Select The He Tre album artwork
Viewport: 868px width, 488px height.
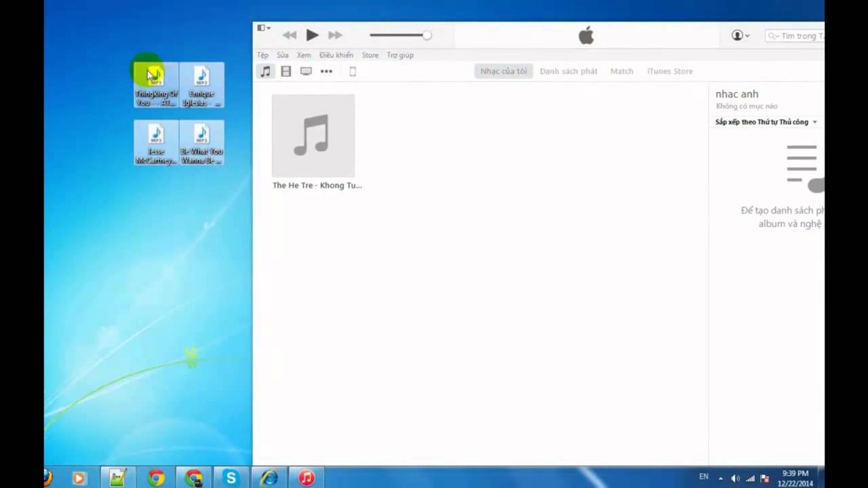[x=313, y=136]
